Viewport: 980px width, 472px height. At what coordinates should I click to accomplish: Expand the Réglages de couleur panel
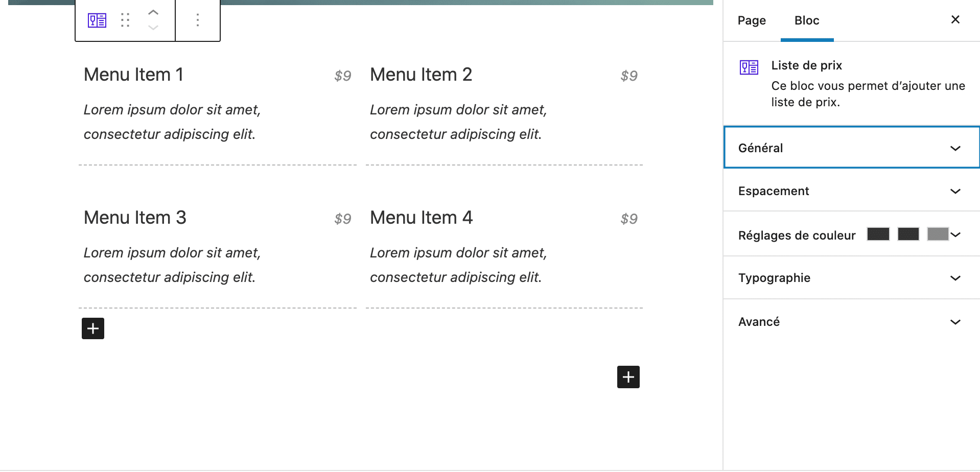pos(797,235)
